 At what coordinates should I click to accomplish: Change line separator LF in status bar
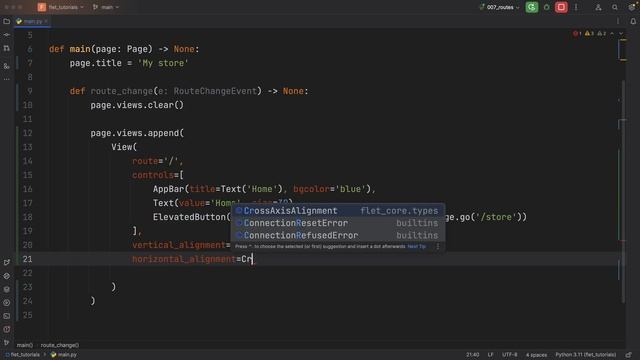[x=490, y=355]
